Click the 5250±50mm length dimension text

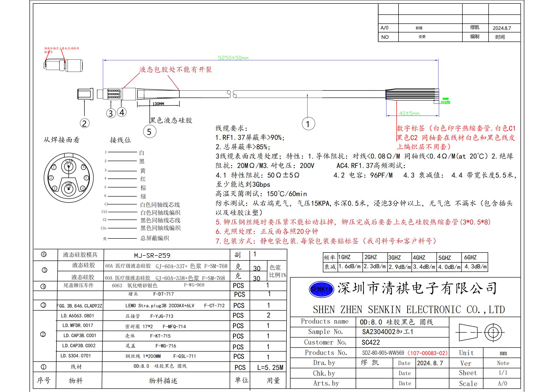[233, 58]
